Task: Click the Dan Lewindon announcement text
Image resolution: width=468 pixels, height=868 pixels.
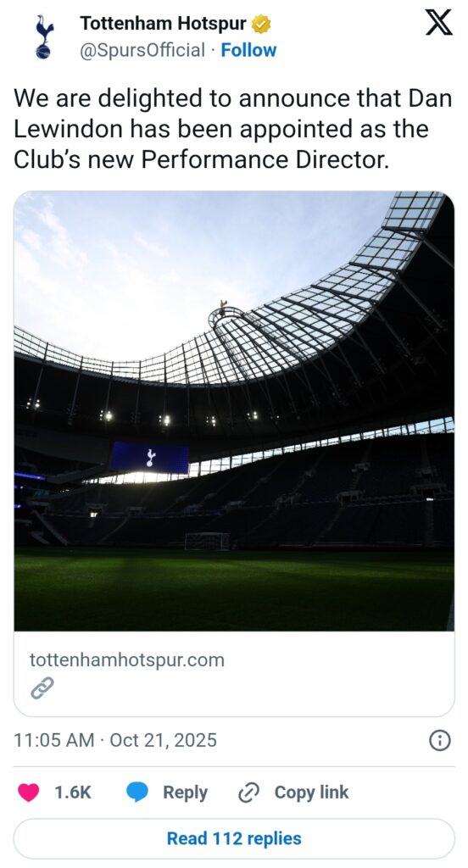Action: pos(232,129)
